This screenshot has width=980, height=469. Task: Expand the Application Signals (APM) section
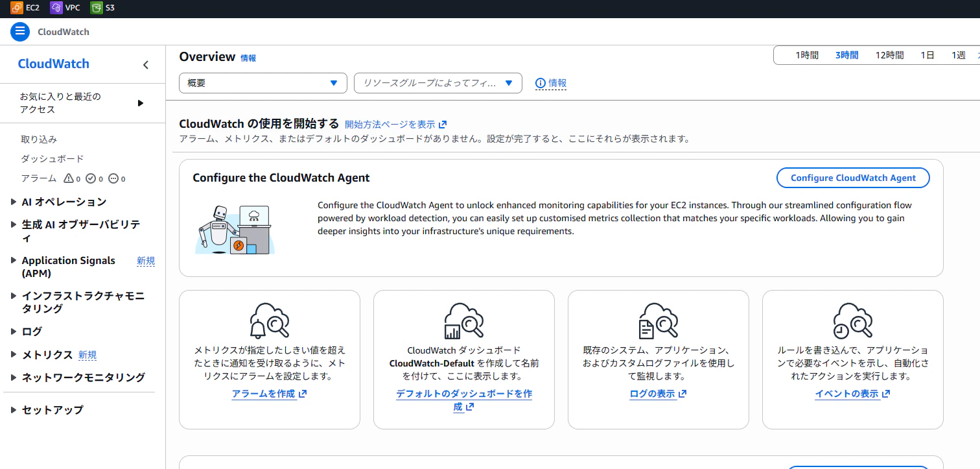pos(14,261)
